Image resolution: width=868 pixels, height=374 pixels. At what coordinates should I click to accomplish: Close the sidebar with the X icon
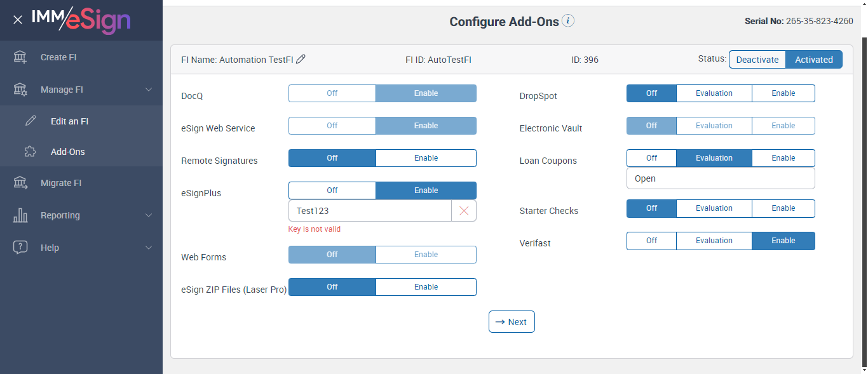18,20
